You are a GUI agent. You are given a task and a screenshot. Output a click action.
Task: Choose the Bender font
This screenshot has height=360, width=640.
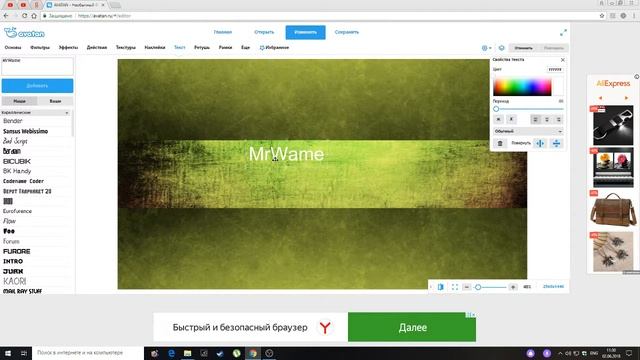[x=13, y=121]
